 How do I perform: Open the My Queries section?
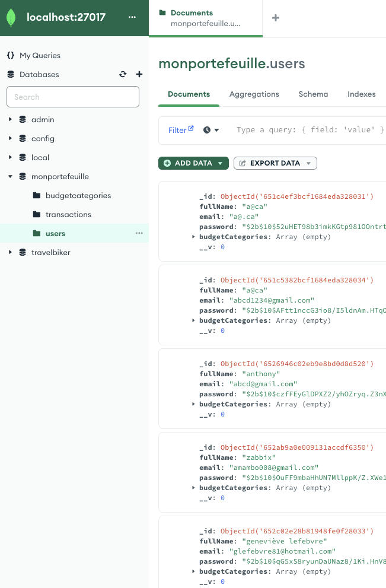(x=40, y=55)
